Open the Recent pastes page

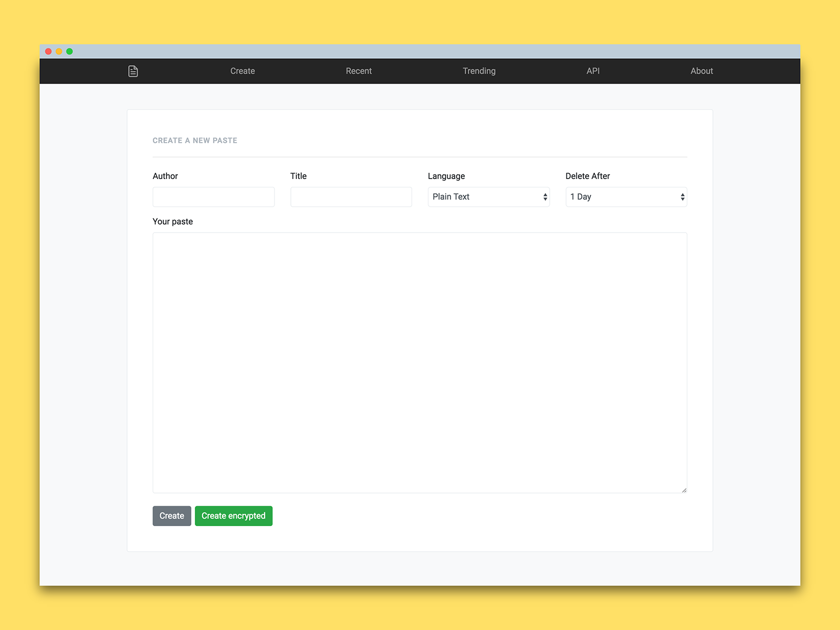[x=359, y=71]
